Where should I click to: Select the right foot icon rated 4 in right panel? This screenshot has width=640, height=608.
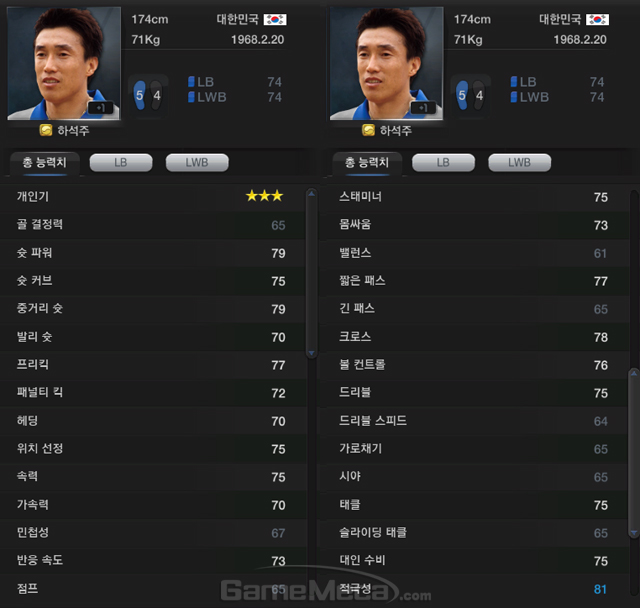(x=478, y=95)
